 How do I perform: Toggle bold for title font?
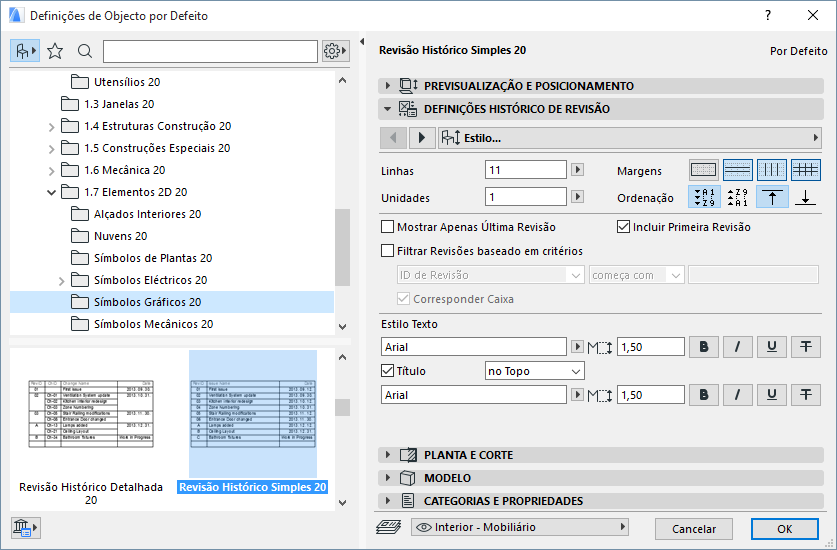click(x=704, y=395)
